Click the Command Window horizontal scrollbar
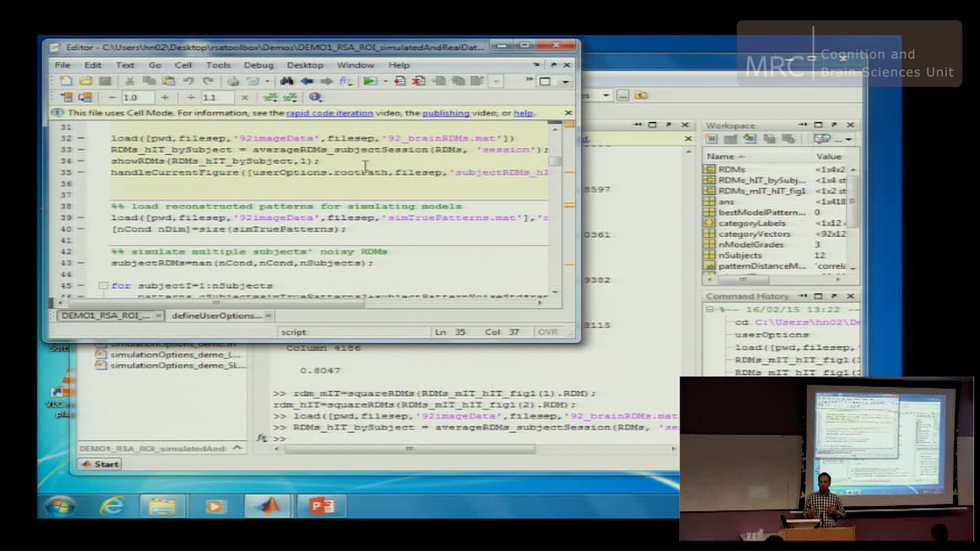Image resolution: width=980 pixels, height=551 pixels. coord(409,449)
